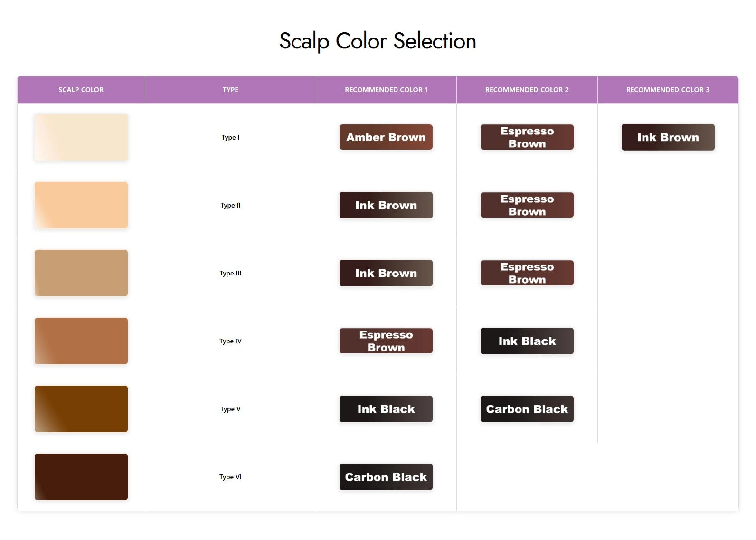Click the Type I scalp color swatch

tap(81, 137)
